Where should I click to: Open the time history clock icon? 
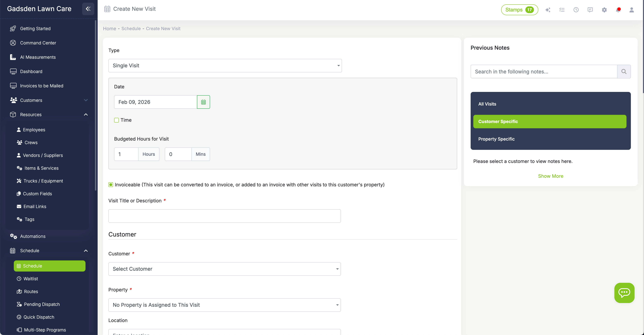pos(576,10)
